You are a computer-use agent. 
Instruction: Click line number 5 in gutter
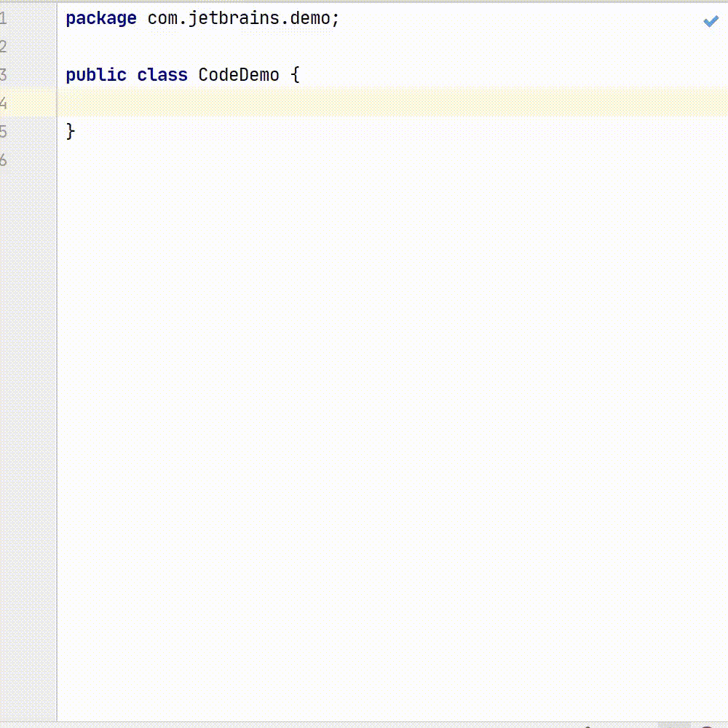pos(3,131)
